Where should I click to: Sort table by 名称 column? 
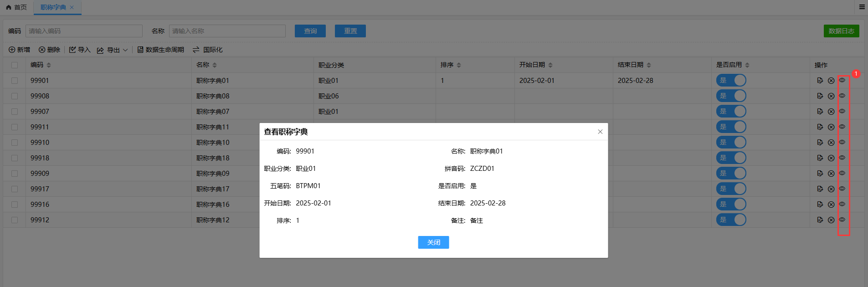point(215,65)
